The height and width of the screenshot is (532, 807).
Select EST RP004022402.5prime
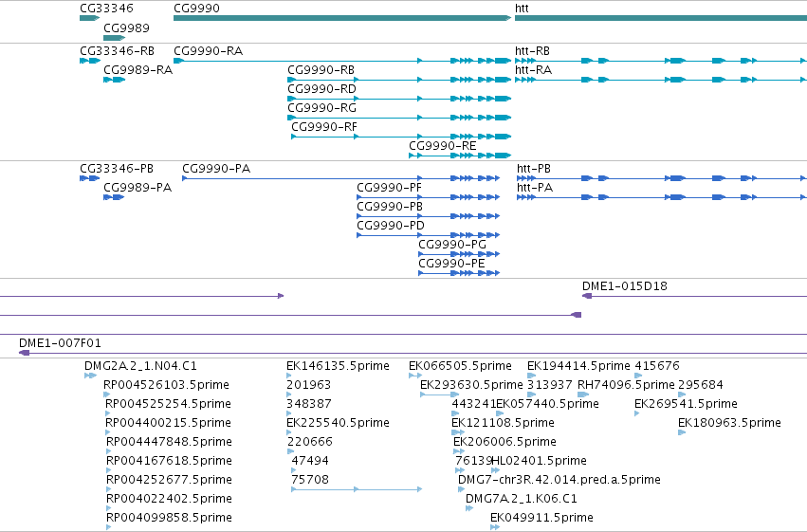169,500
